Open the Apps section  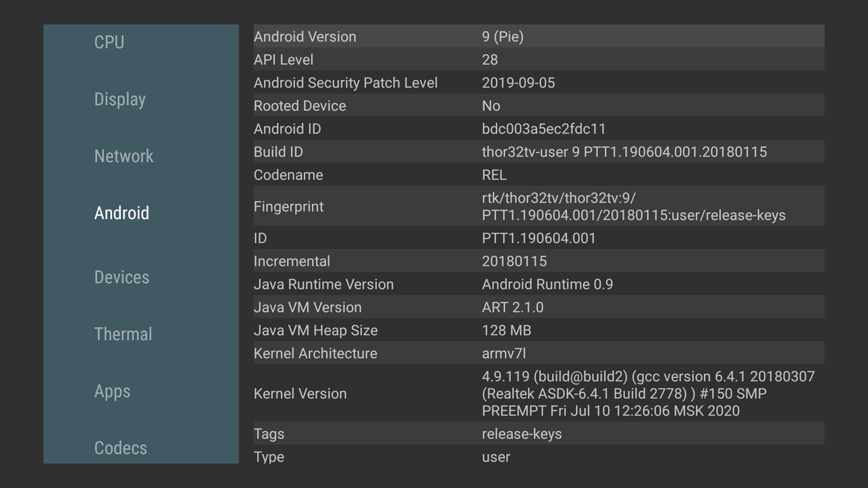(x=112, y=391)
